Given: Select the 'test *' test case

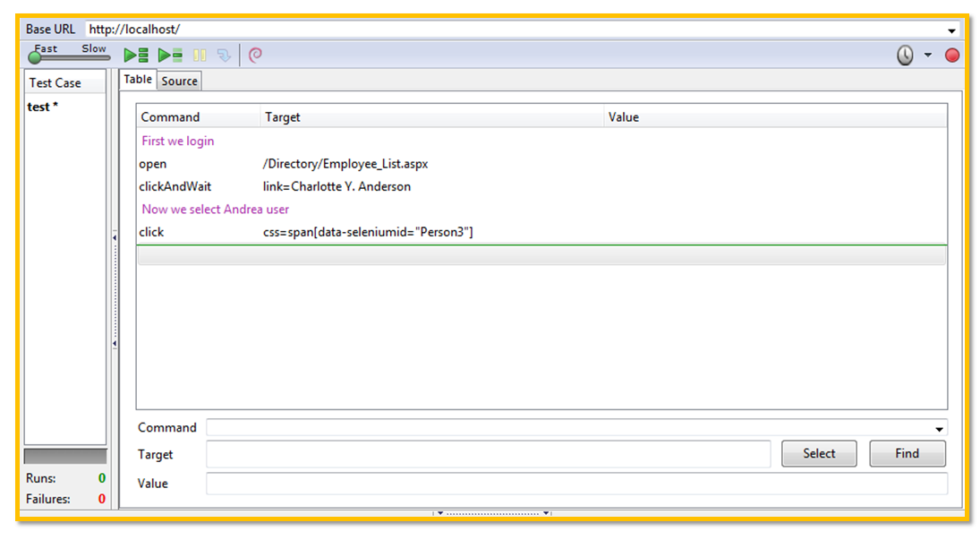Looking at the screenshot, I should point(43,107).
